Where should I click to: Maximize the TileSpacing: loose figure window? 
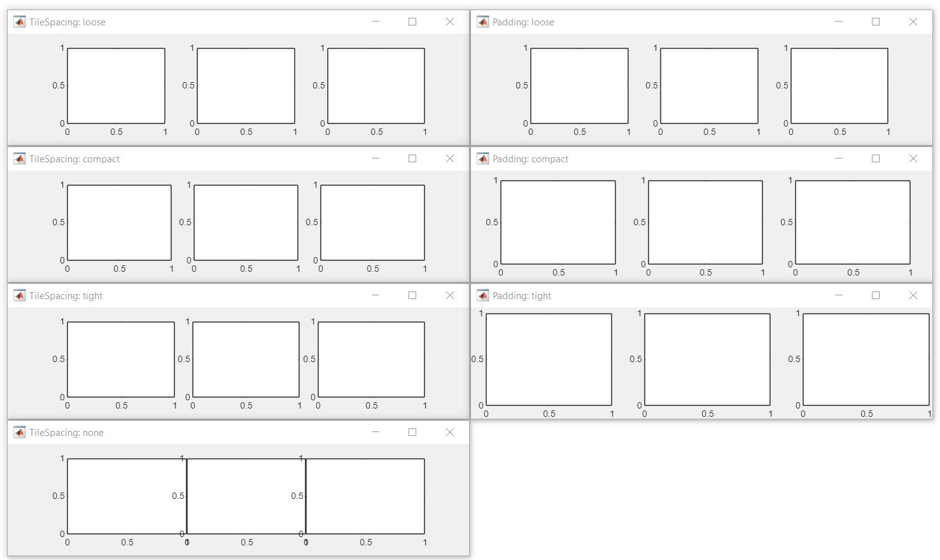412,22
